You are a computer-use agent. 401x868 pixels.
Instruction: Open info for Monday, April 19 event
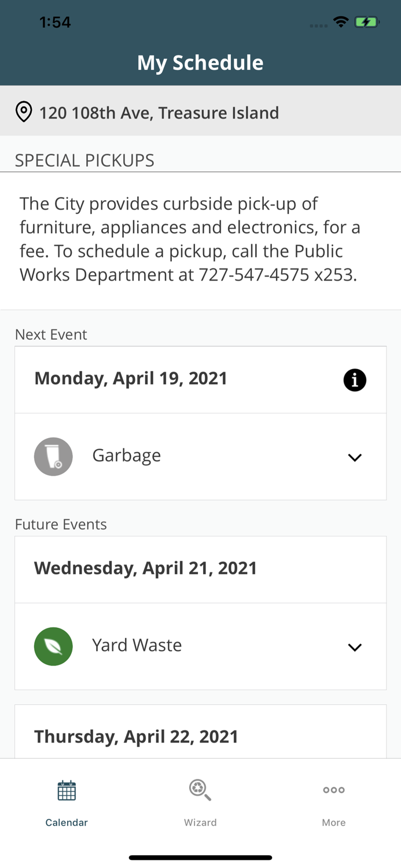(x=355, y=380)
